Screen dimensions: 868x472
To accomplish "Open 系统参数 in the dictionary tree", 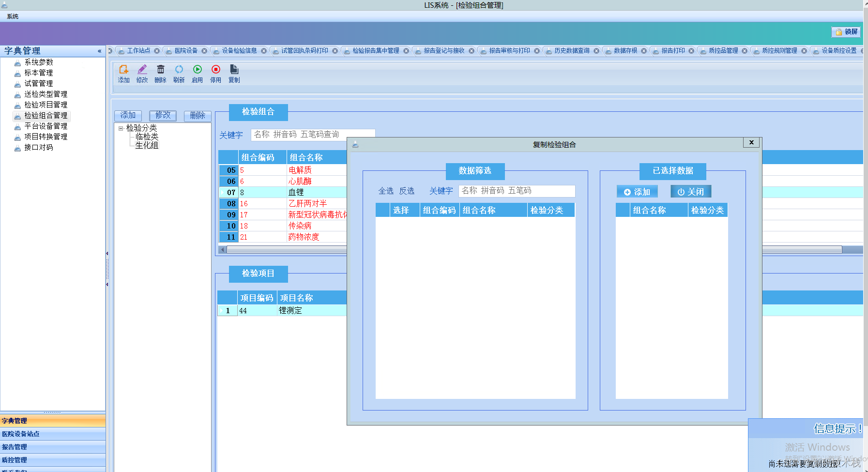I will click(39, 62).
